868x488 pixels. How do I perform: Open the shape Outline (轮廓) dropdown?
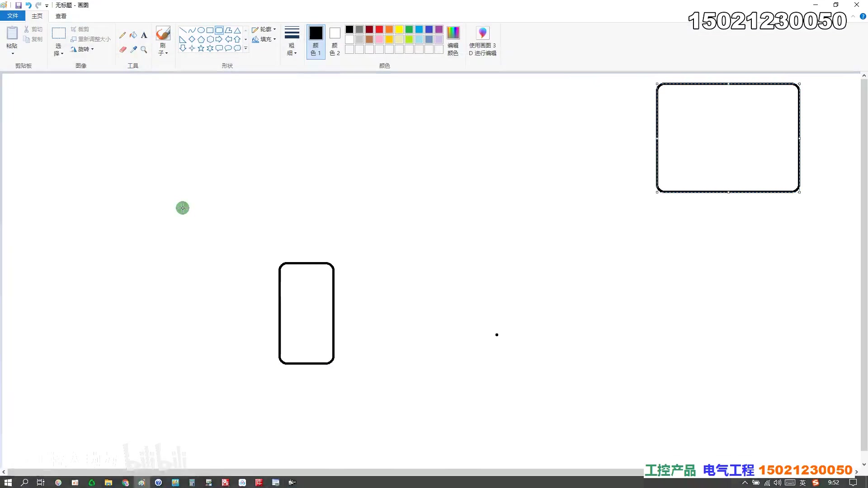264,29
